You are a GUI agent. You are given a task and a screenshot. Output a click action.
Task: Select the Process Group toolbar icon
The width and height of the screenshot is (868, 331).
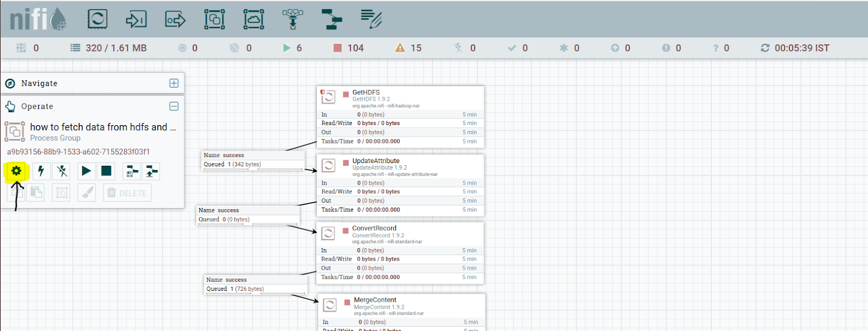pos(214,20)
